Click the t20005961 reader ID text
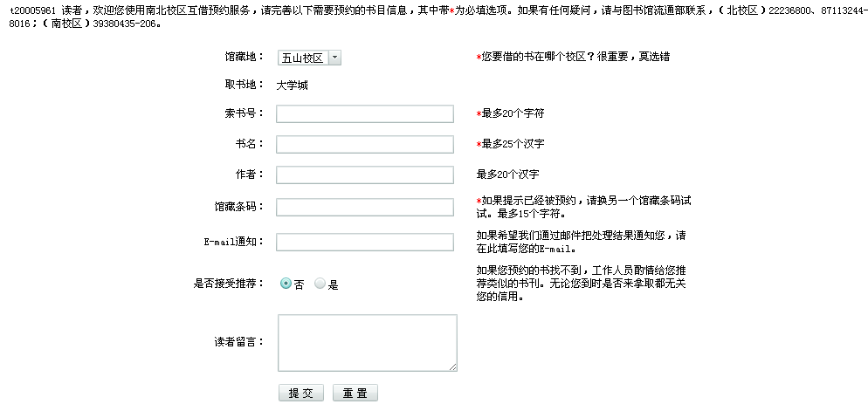The image size is (868, 404). click(32, 10)
